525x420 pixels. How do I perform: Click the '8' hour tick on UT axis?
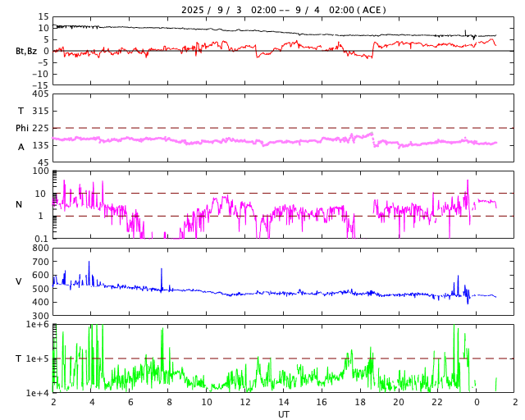pyautogui.click(x=169, y=402)
